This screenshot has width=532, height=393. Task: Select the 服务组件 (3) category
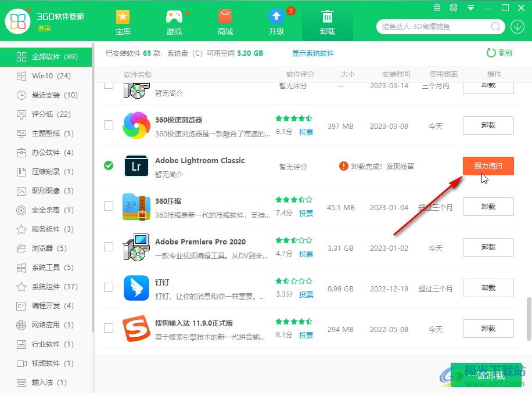[x=46, y=229]
